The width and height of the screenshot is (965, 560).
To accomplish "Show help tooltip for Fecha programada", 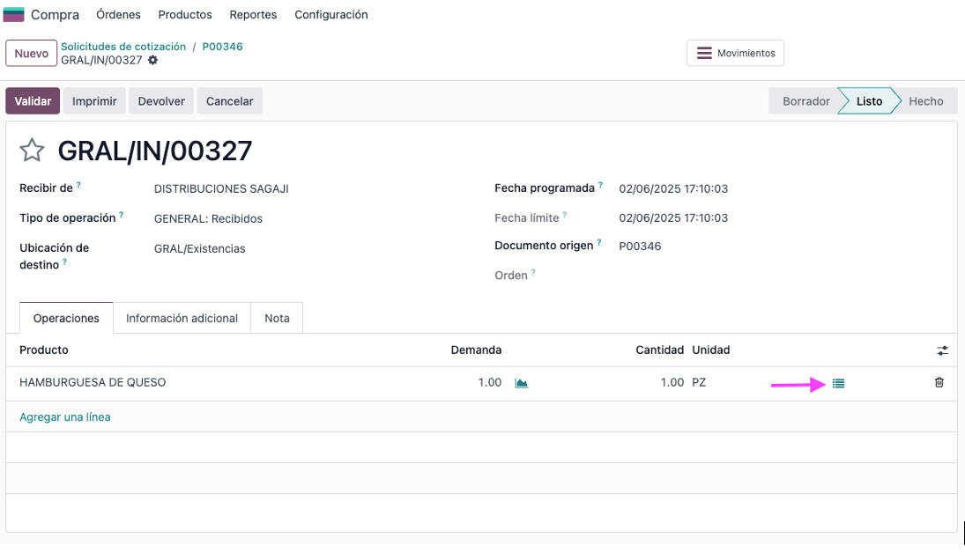I will tap(600, 184).
